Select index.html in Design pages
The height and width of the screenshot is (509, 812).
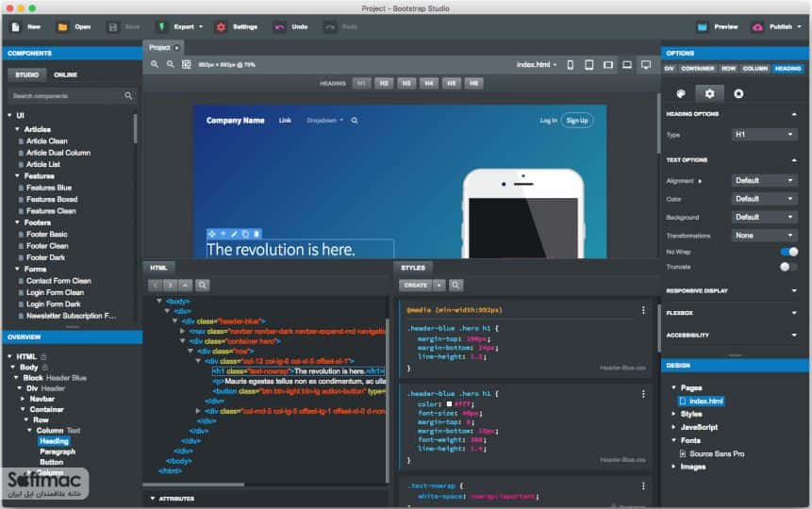click(x=701, y=401)
